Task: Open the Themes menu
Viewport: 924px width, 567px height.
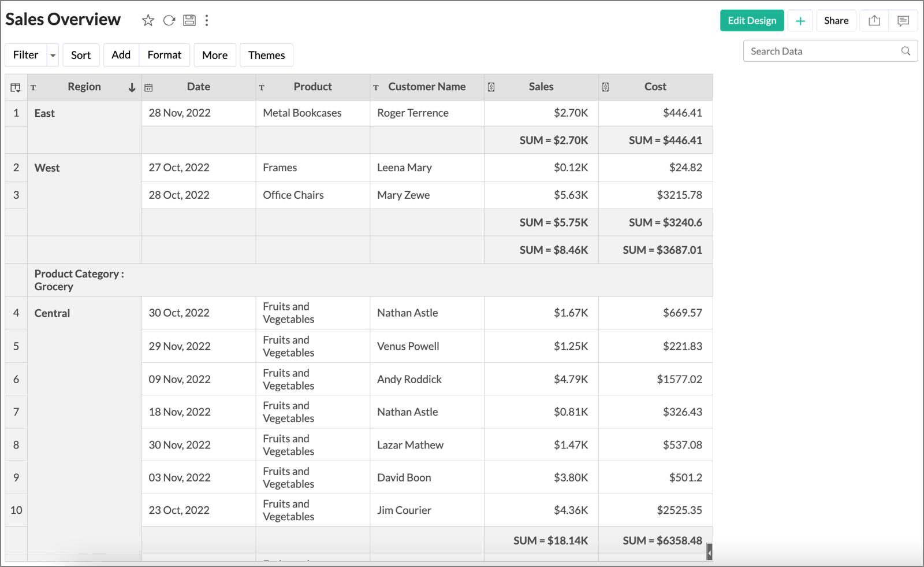Action: tap(266, 55)
